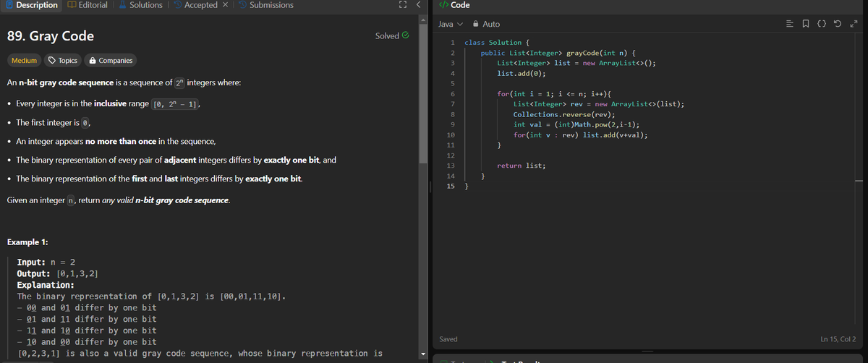Click the Ln 15, Col 2 indicator
This screenshot has width=868, height=363.
tap(838, 338)
